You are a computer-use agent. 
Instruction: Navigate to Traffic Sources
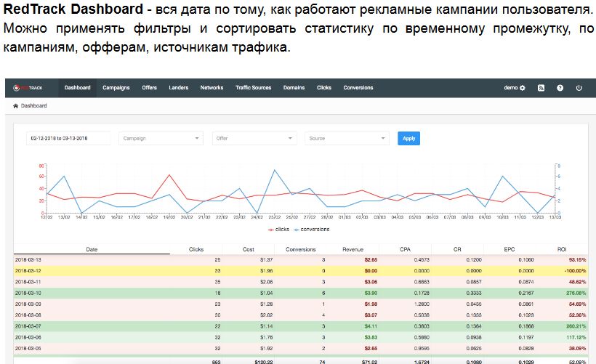(253, 88)
